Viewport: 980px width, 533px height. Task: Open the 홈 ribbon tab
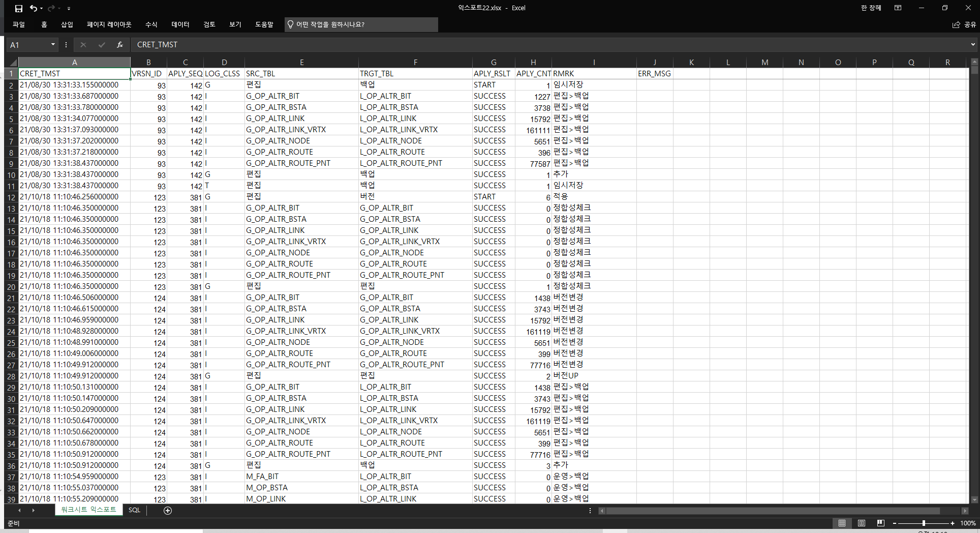click(44, 24)
